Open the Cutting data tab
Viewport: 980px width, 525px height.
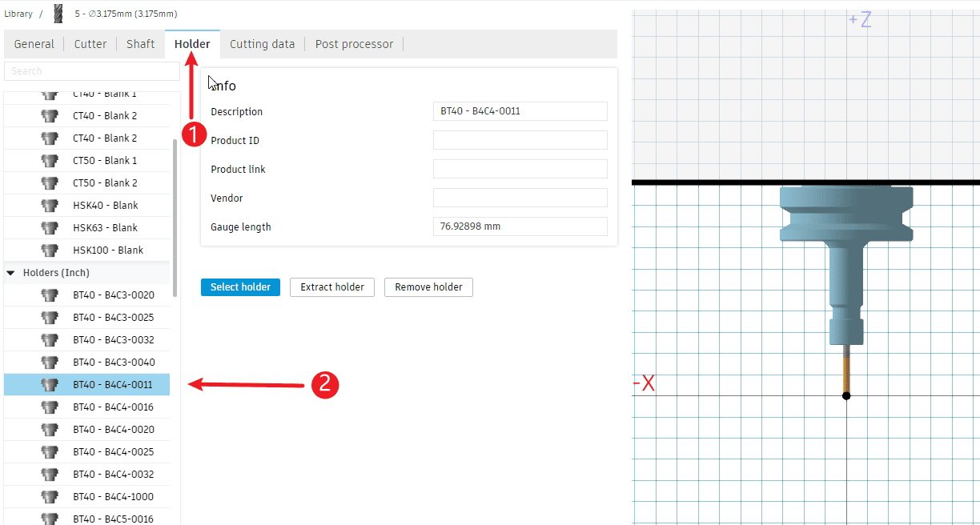[262, 44]
